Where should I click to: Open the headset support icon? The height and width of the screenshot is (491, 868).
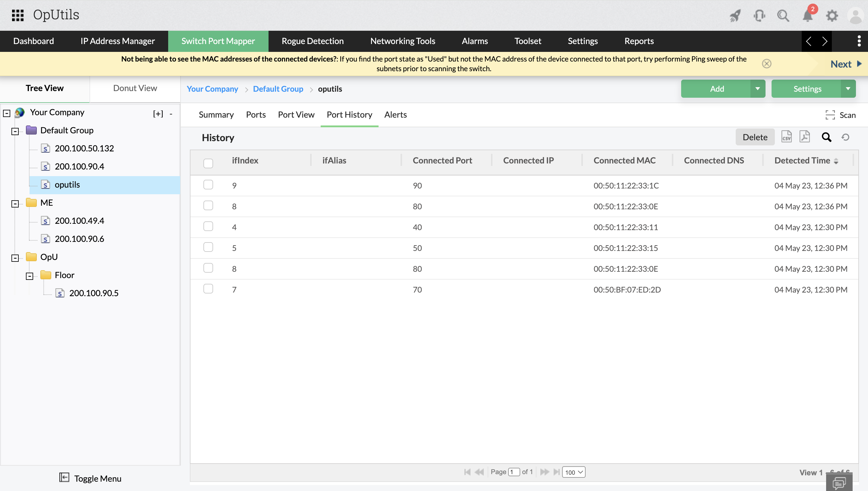[759, 15]
